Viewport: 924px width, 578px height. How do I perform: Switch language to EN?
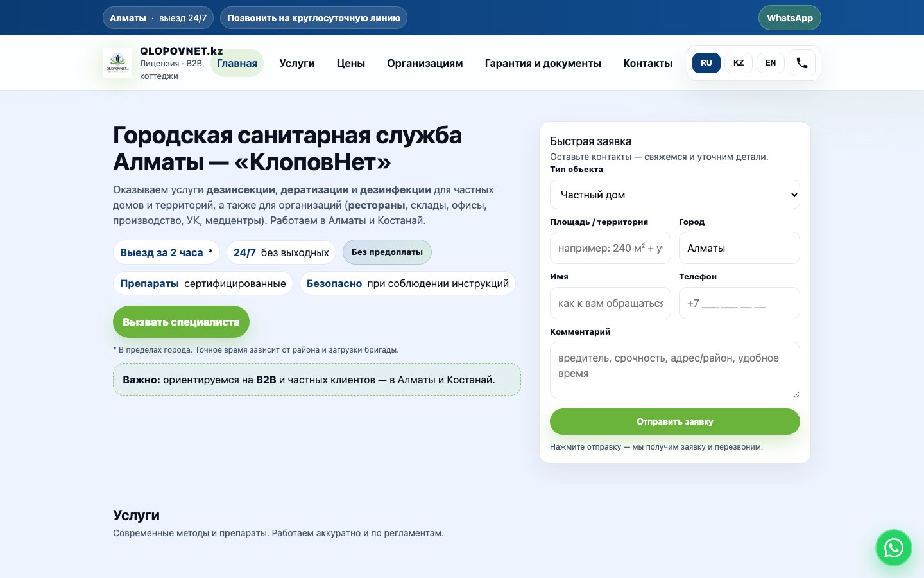click(771, 63)
